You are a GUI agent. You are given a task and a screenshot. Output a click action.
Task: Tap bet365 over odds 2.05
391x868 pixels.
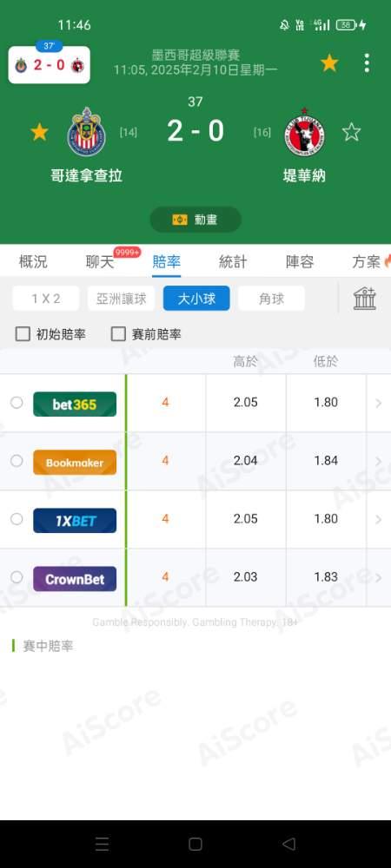pos(246,403)
